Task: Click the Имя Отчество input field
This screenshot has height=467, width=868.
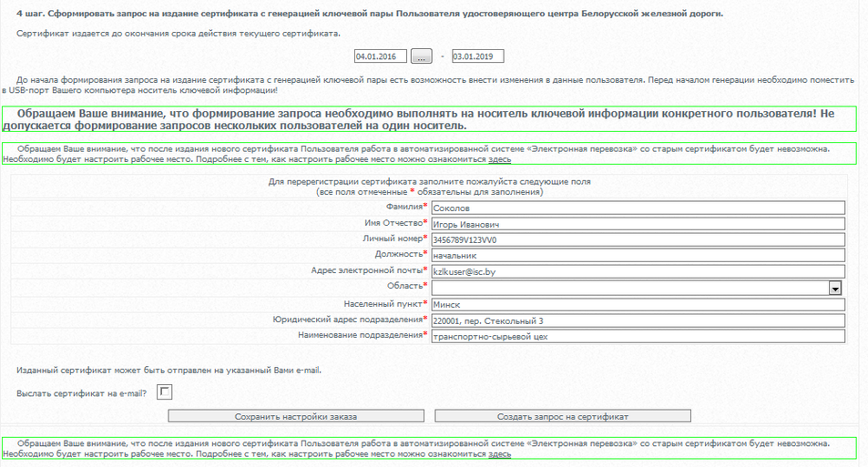Action: tap(638, 224)
